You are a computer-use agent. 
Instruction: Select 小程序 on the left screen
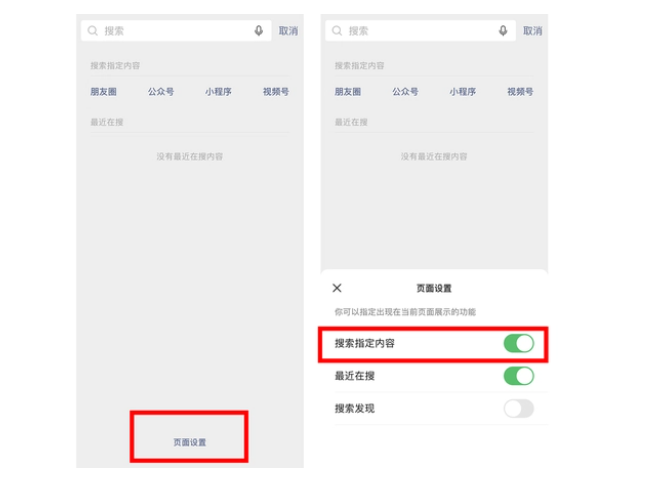click(218, 91)
